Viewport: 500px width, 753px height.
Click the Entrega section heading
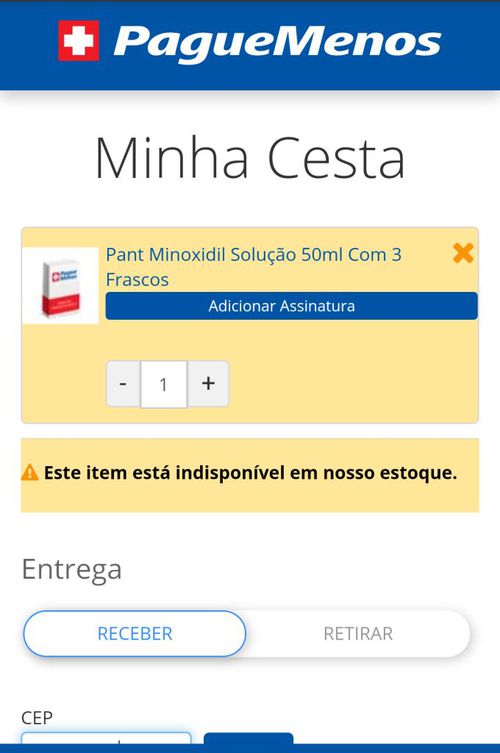(72, 570)
